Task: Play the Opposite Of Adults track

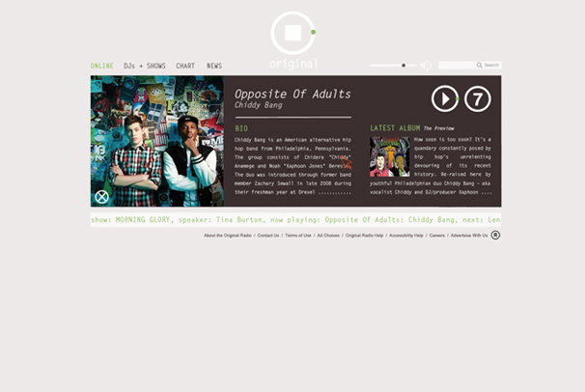Action: tap(445, 98)
